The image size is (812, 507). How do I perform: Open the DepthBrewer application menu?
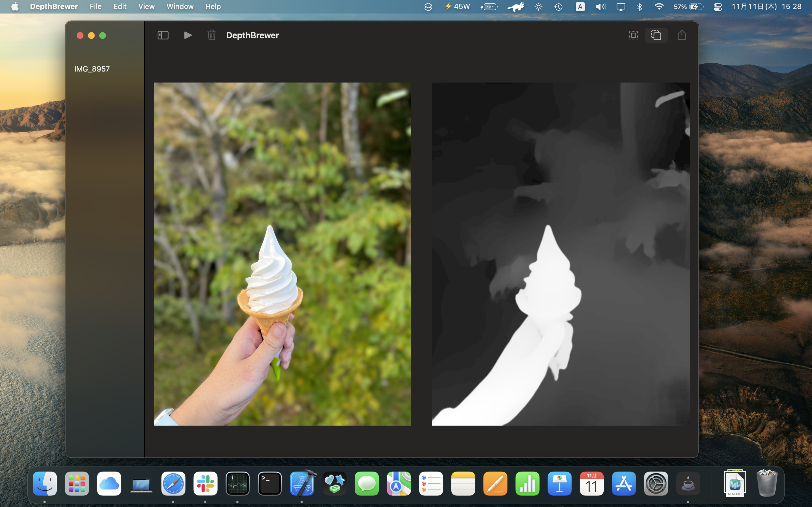point(54,6)
